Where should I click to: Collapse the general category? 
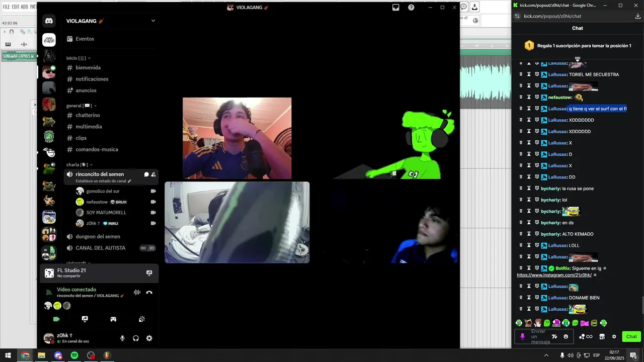point(82,106)
